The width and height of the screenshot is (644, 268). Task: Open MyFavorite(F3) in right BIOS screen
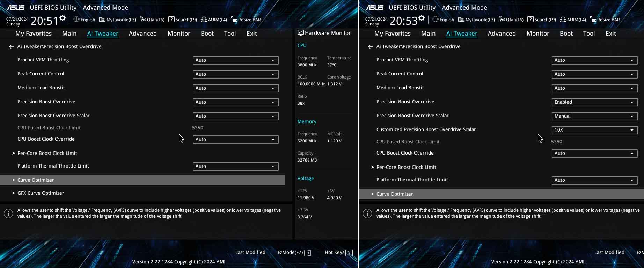click(476, 20)
